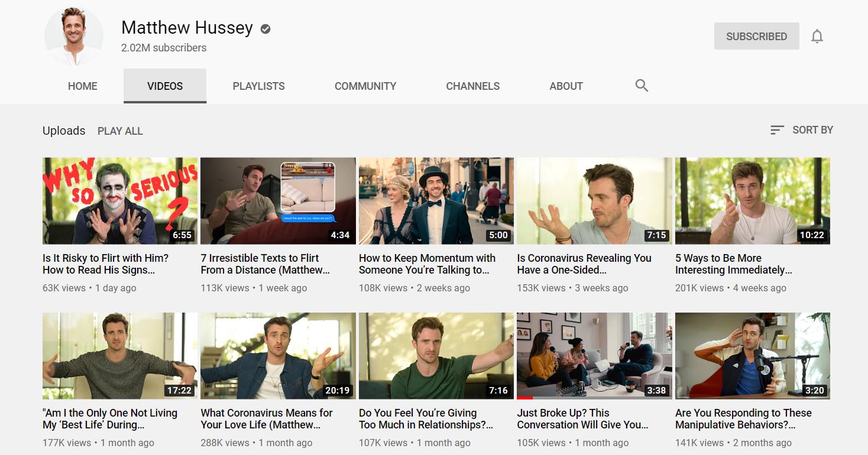Click the '201K views • 4 weeks ago' text

731,288
